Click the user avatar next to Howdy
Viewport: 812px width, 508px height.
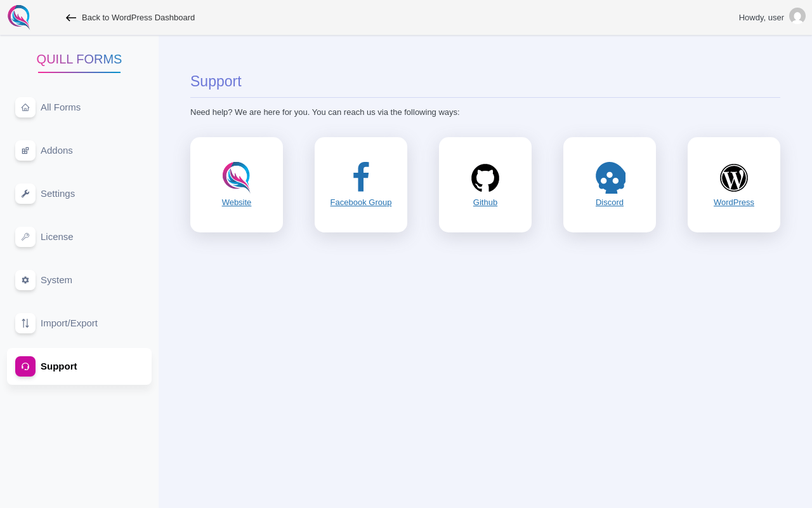[x=797, y=16]
